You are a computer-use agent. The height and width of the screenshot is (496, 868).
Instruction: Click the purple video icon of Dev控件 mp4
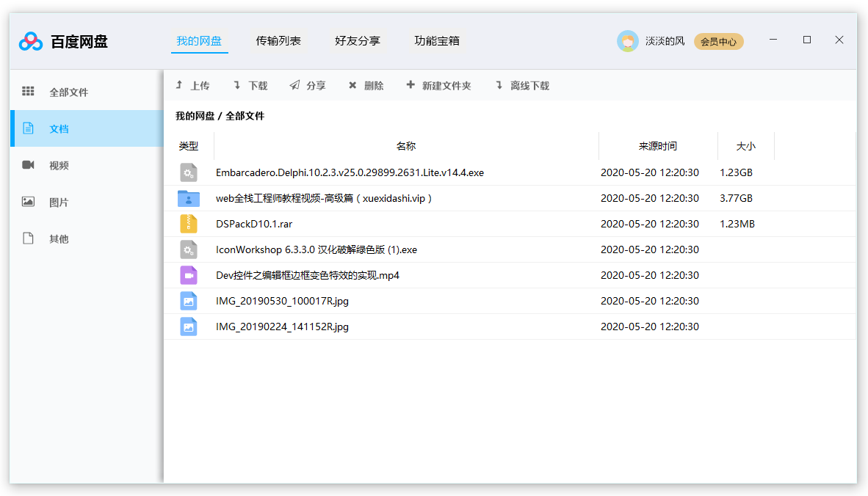(188, 275)
